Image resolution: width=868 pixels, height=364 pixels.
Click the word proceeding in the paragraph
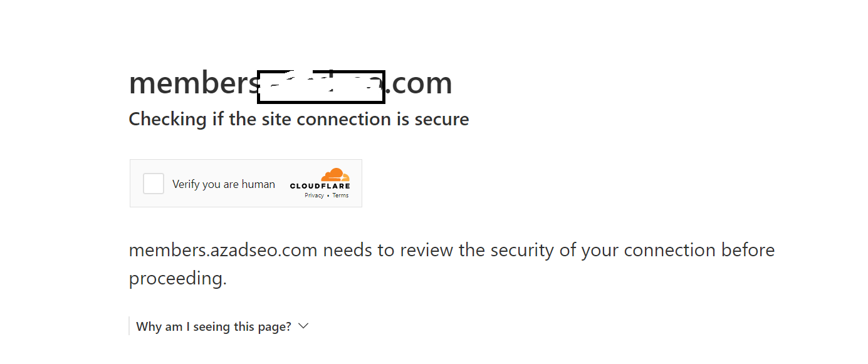click(177, 278)
